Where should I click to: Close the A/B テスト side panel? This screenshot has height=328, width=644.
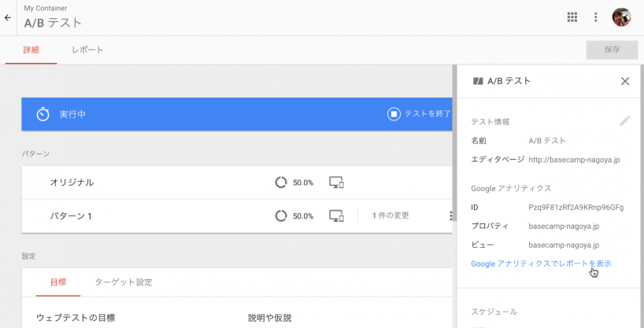(x=624, y=81)
